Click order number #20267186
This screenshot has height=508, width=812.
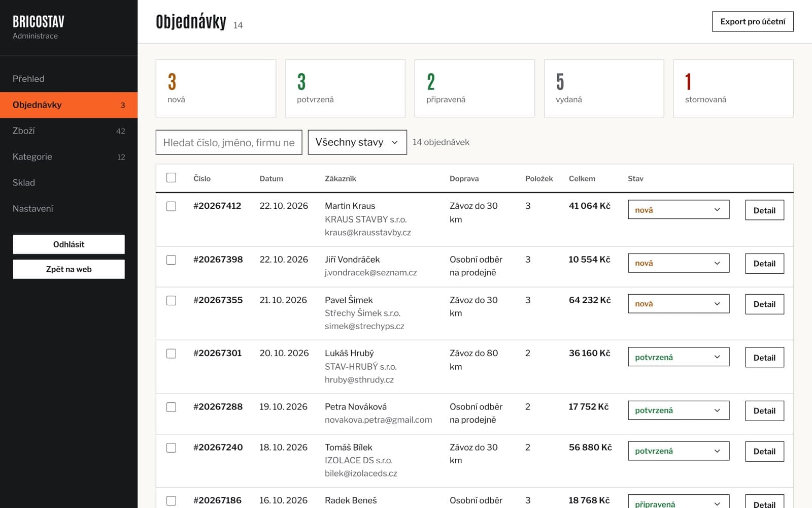tap(217, 500)
